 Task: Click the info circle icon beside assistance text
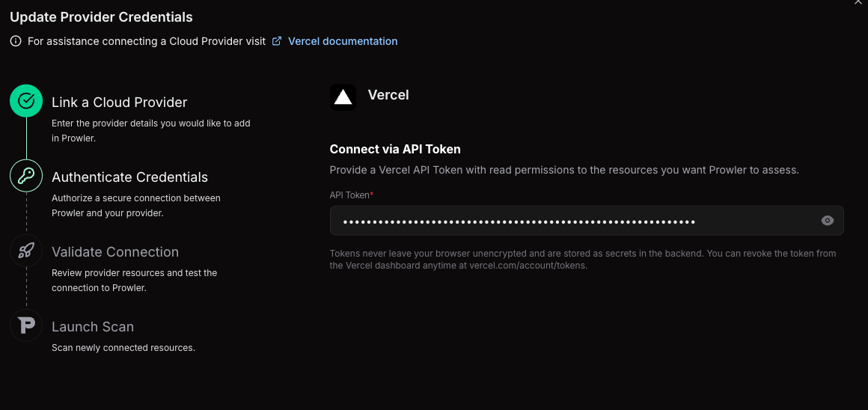pos(16,41)
